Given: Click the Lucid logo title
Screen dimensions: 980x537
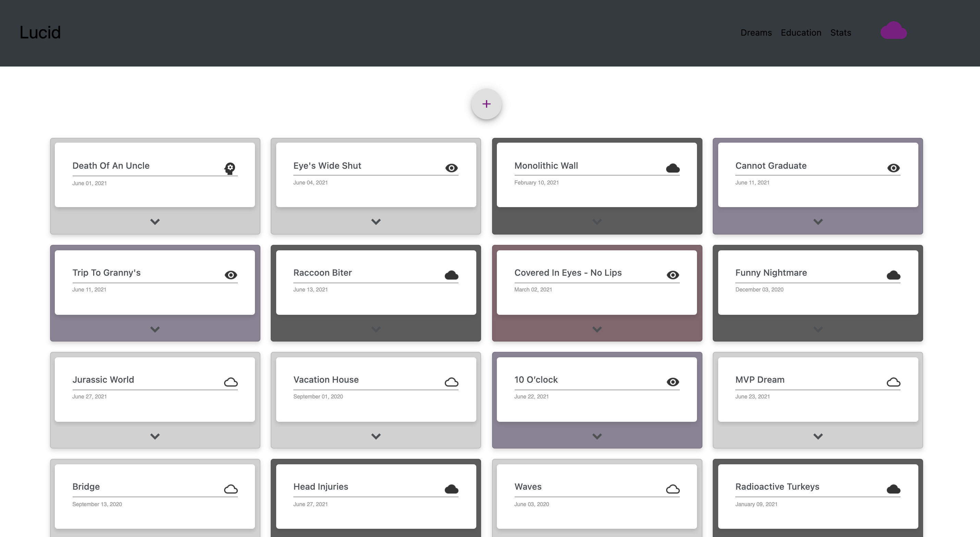Looking at the screenshot, I should (x=40, y=32).
